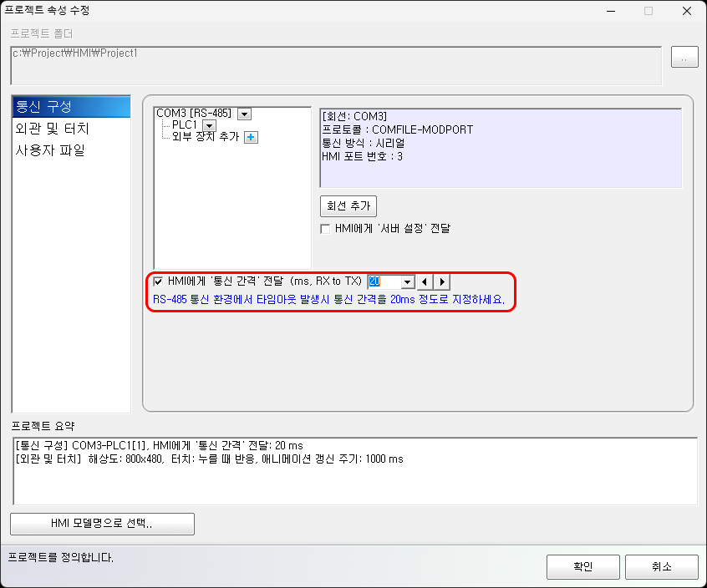
Task: Open the PLC1 dropdown arrow
Action: (x=210, y=125)
